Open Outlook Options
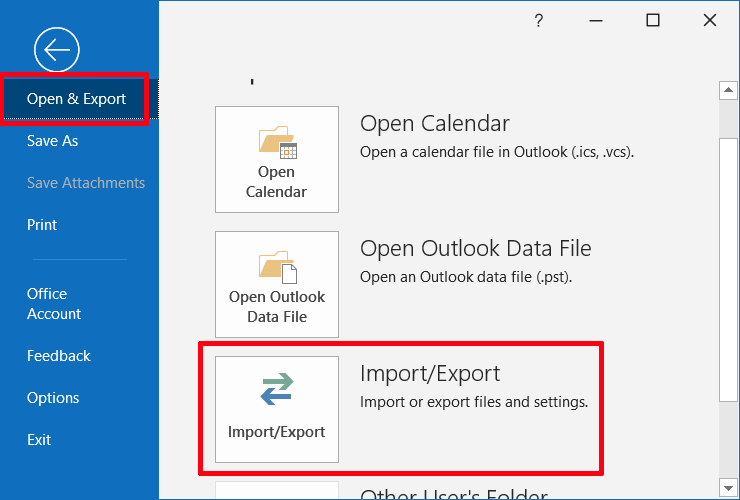740x500 pixels. point(53,398)
